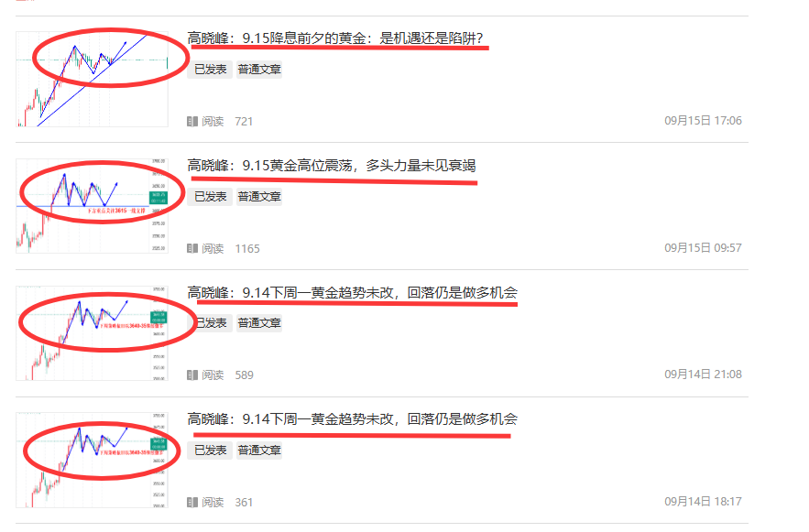Open the 09月14日 18:17 gold trend article
The height and width of the screenshot is (532, 809).
coord(353,419)
